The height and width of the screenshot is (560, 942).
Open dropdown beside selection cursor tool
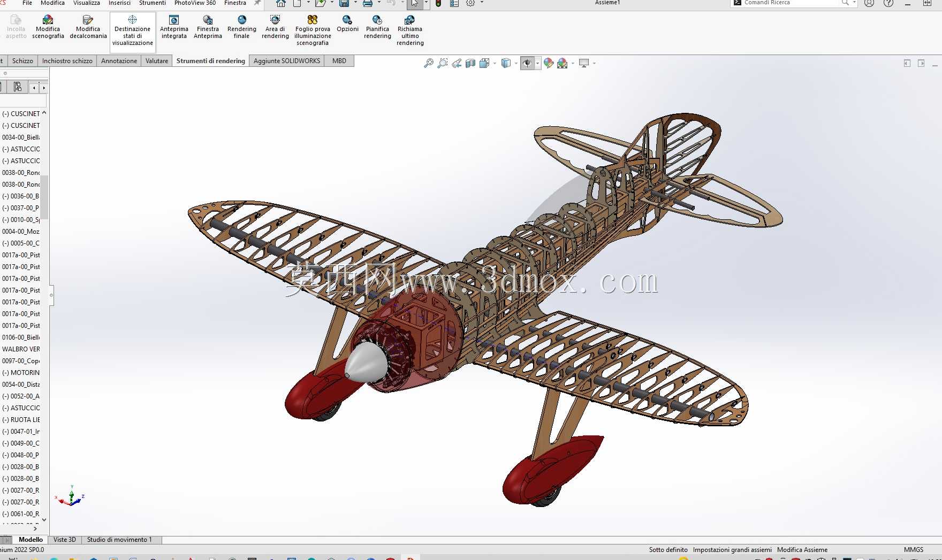(x=426, y=3)
